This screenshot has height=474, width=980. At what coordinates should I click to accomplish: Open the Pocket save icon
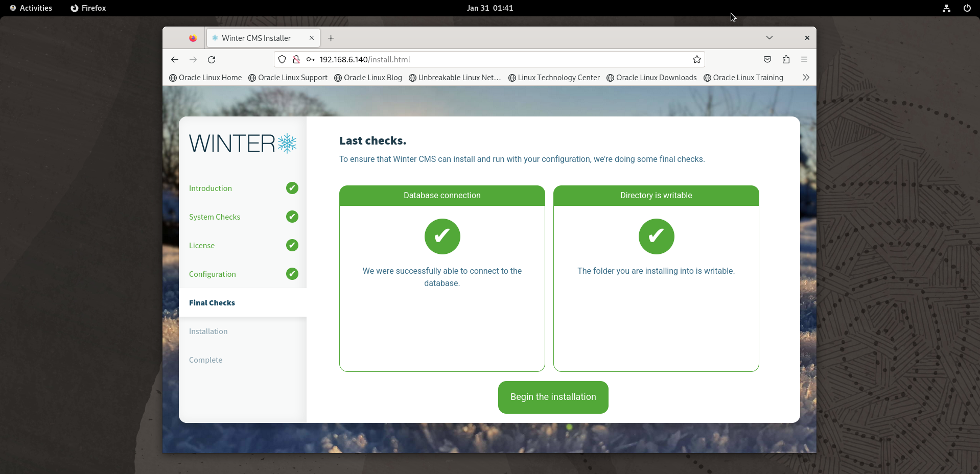point(767,60)
